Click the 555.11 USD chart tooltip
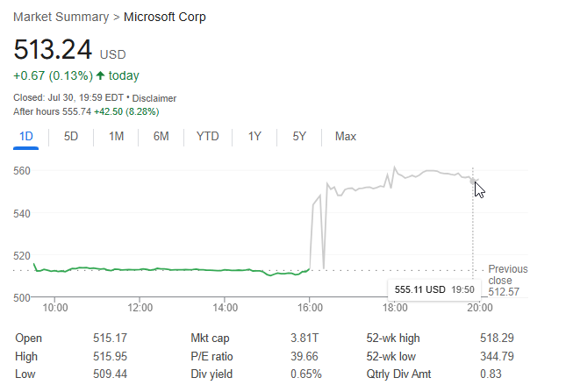The image size is (566, 392). click(x=433, y=289)
